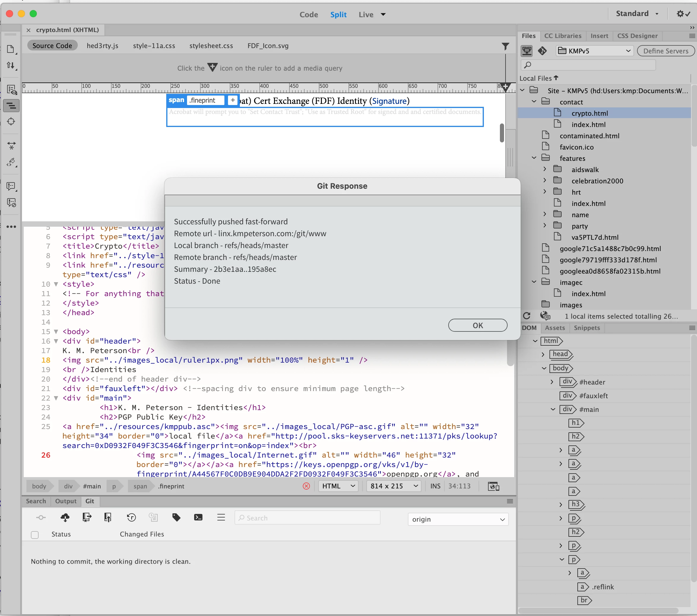Viewport: 697px width, 616px height.
Task: Expand the aidswalk folder
Action: click(545, 169)
